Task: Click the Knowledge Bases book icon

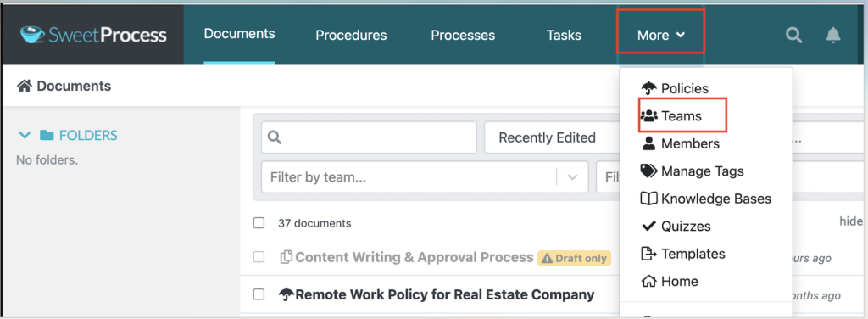Action: point(648,199)
